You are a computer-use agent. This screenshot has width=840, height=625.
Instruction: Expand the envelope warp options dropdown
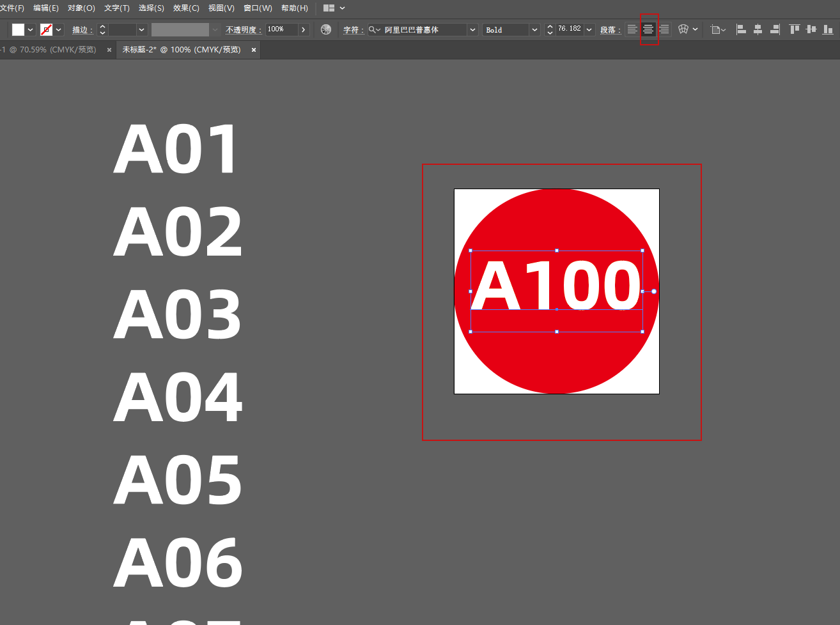[x=695, y=29]
